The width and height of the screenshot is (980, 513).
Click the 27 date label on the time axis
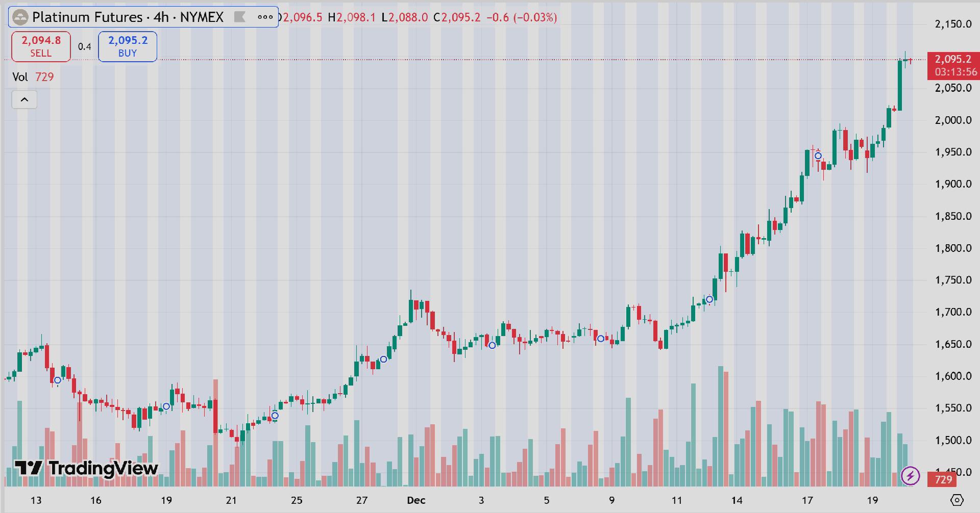(362, 500)
